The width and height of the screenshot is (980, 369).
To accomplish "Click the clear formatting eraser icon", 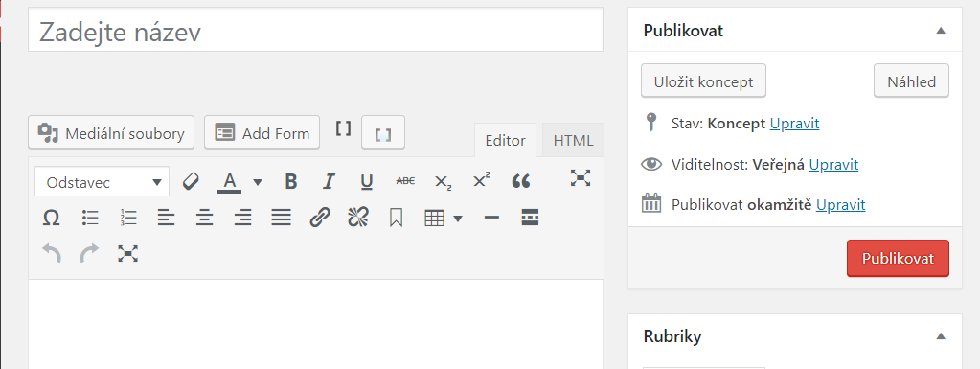I will coord(190,181).
